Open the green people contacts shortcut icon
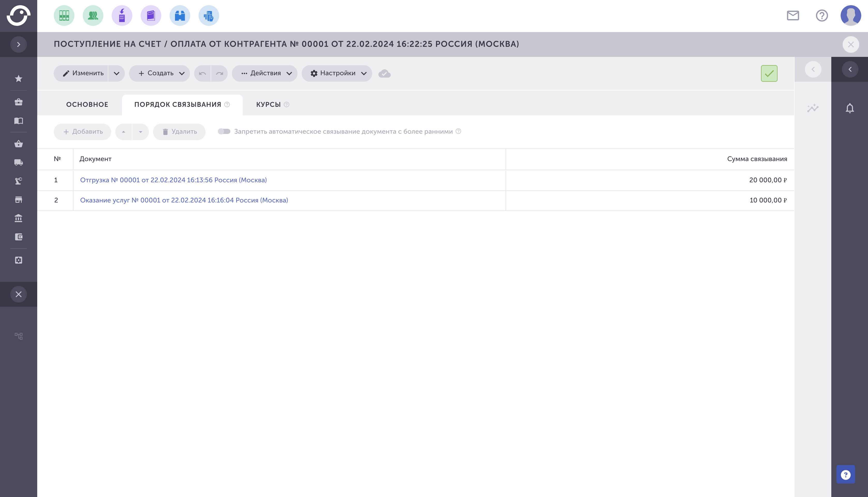 [x=93, y=15]
